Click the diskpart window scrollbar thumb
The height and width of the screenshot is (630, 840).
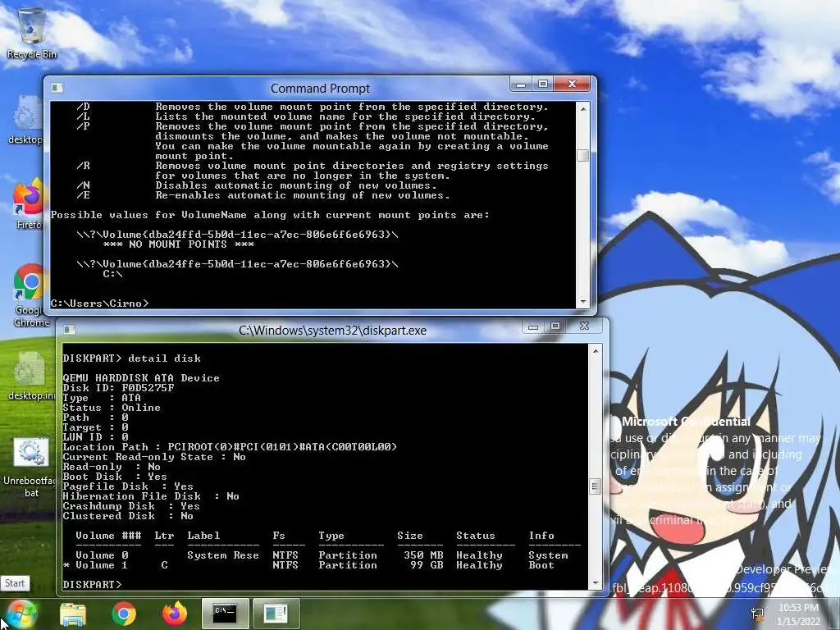596,486
